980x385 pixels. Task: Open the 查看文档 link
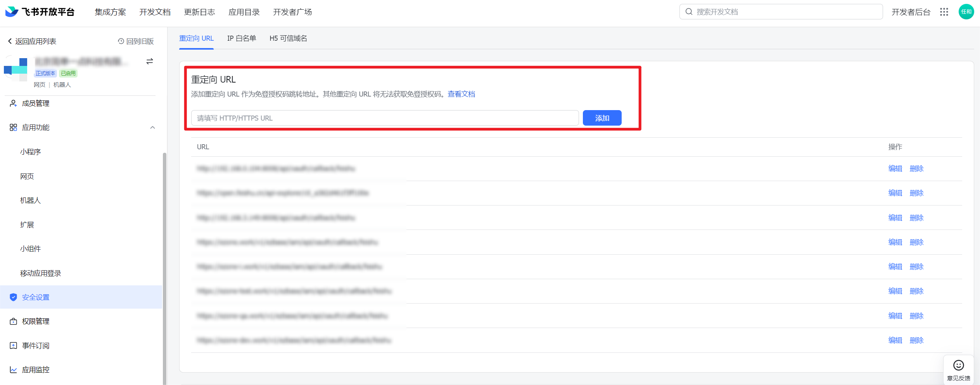pos(461,94)
